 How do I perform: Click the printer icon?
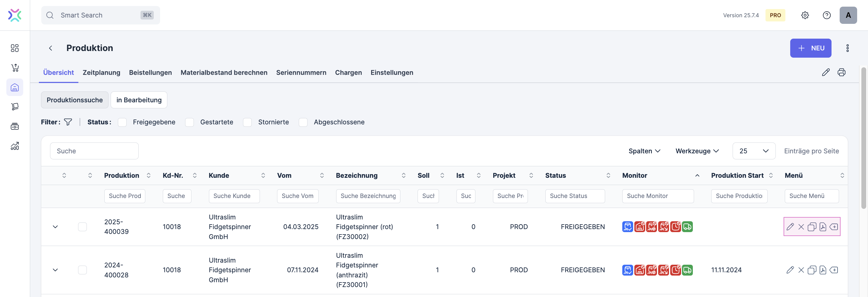point(841,72)
